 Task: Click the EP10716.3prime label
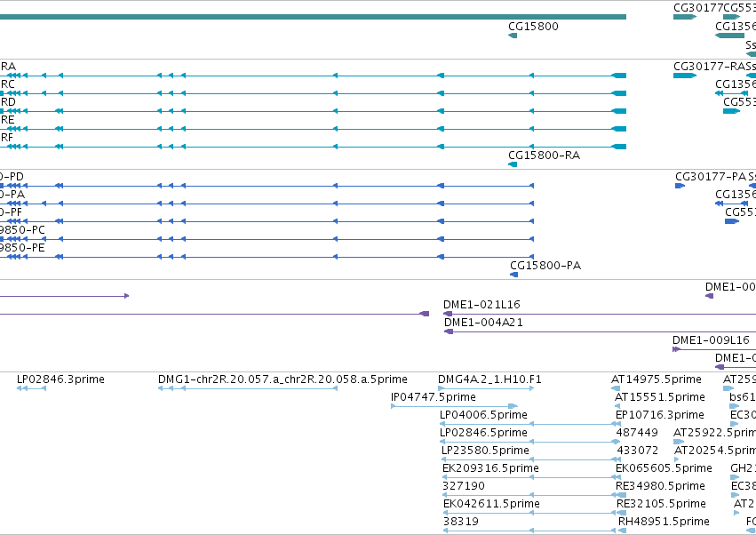click(660, 415)
